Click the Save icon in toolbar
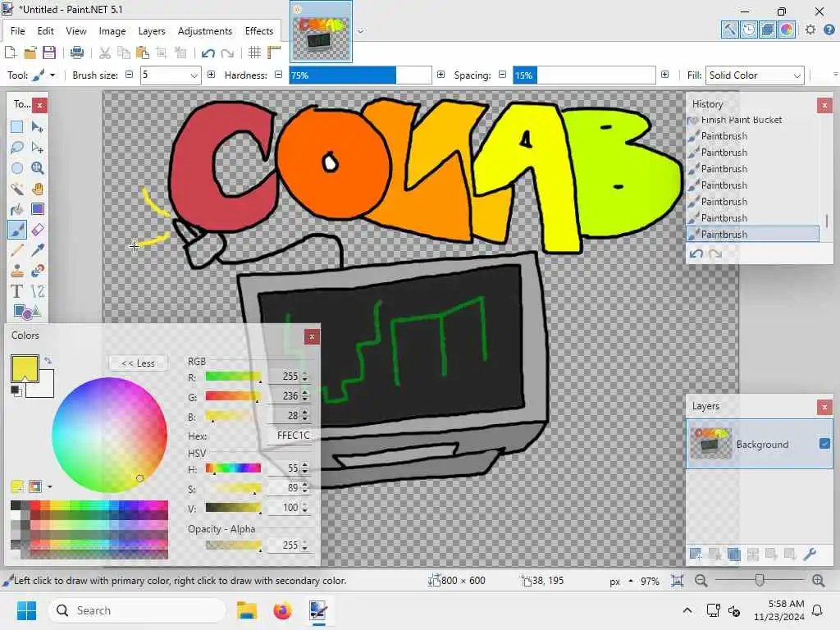This screenshot has width=840, height=630. (49, 52)
